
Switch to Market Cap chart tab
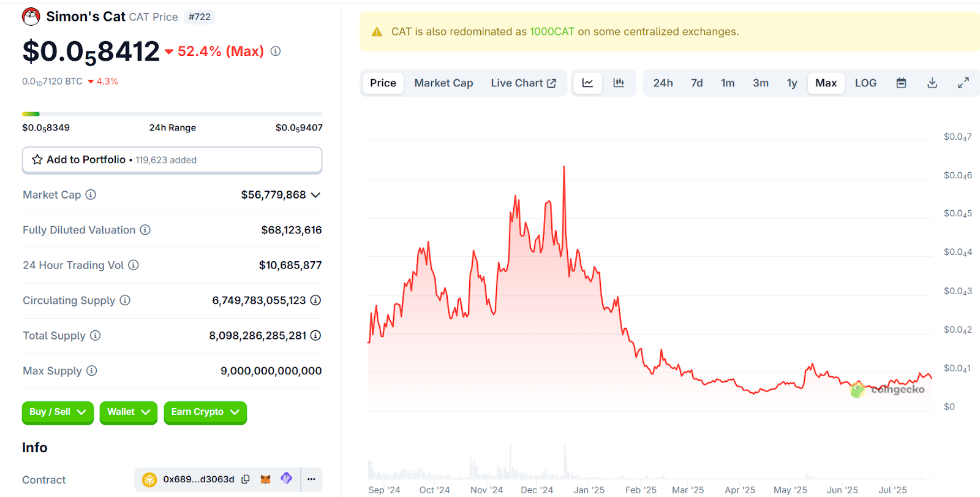(443, 83)
